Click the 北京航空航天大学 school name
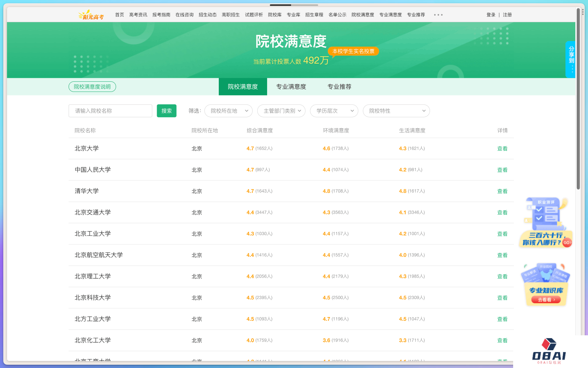Viewport: 588px width, 368px height. point(98,255)
